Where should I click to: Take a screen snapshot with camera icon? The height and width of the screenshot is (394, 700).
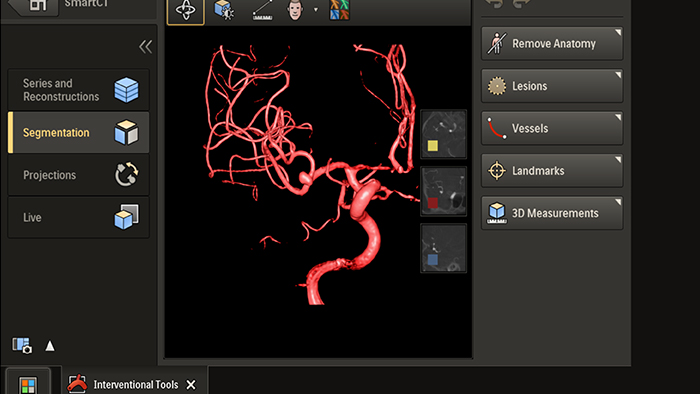point(22,345)
